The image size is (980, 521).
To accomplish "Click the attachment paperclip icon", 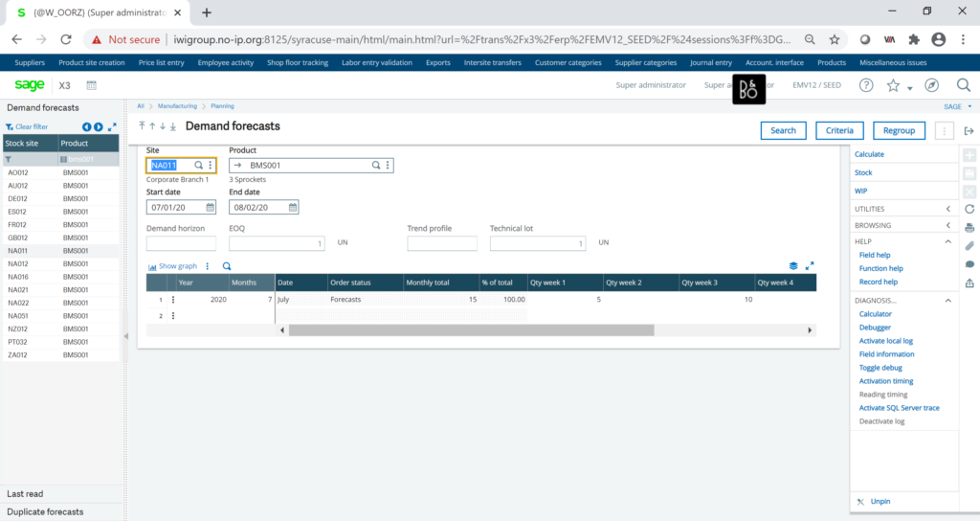I will (969, 246).
